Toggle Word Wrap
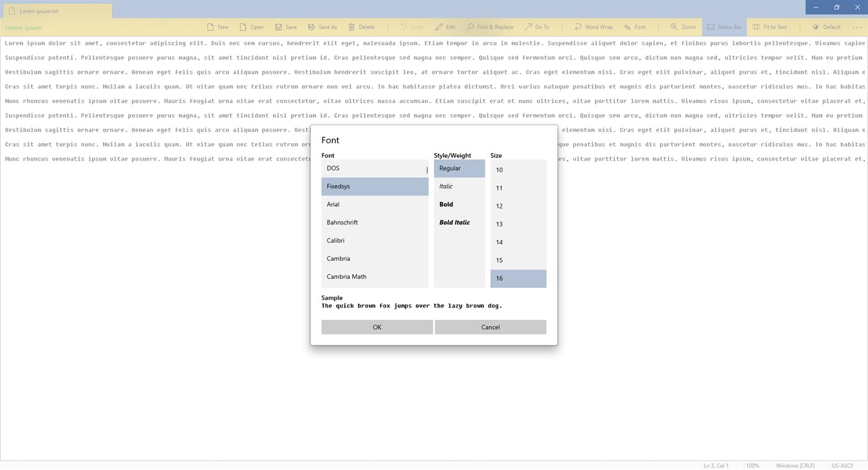868x470 pixels. point(593,27)
